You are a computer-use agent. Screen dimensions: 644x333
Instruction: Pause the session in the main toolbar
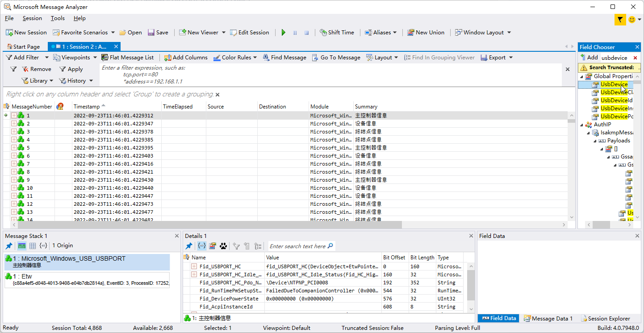click(295, 33)
